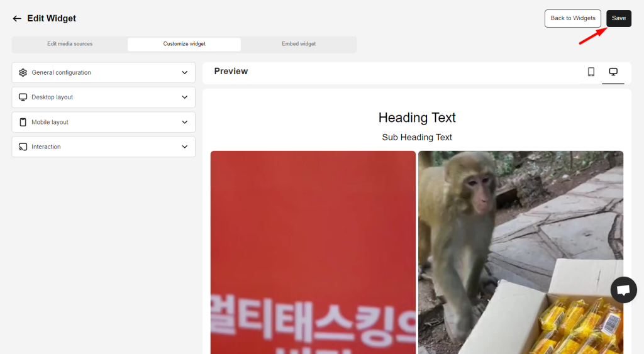The height and width of the screenshot is (354, 644).
Task: Open the Mobile layout section
Action: [104, 122]
